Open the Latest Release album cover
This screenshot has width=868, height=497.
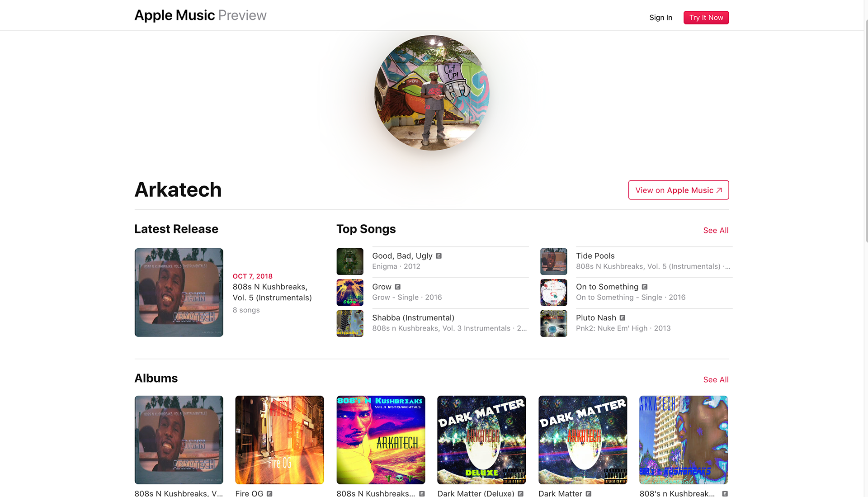coord(179,292)
